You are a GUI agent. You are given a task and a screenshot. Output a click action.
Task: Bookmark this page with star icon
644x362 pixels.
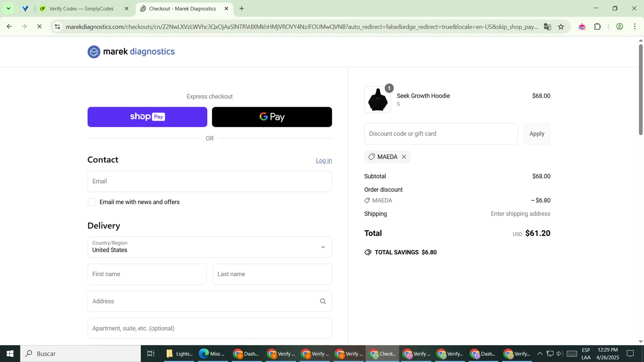coord(561,27)
